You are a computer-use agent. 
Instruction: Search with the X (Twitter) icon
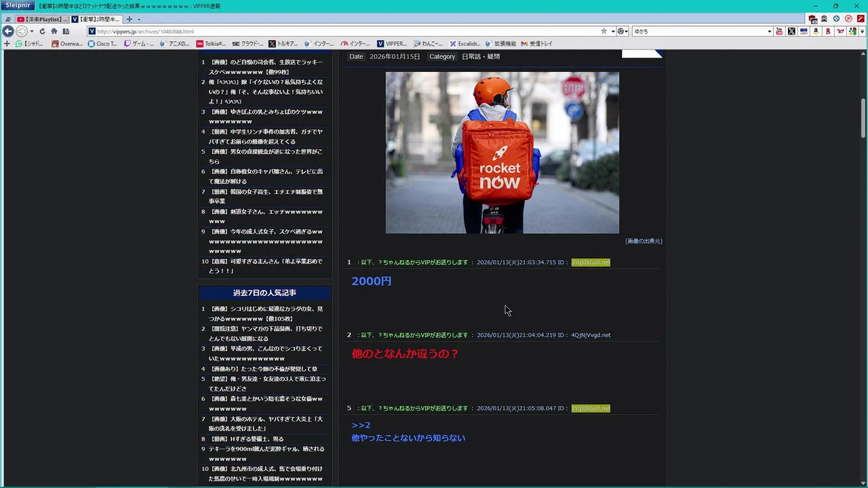point(791,31)
